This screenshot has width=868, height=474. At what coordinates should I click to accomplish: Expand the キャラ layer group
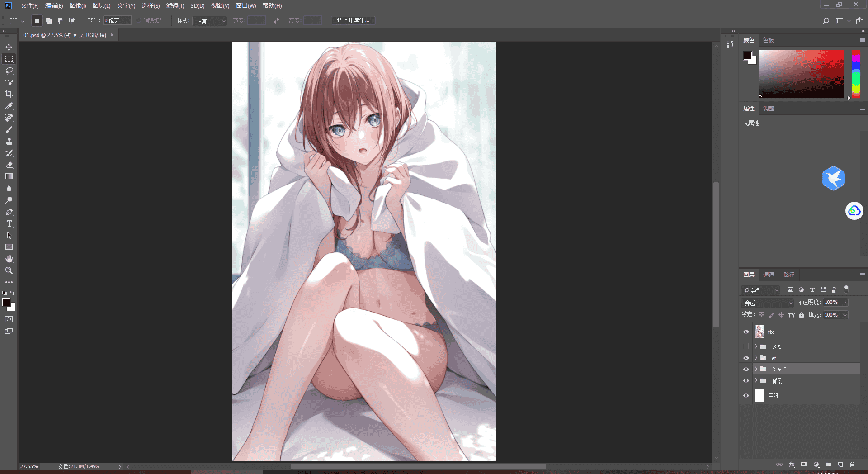pos(756,369)
